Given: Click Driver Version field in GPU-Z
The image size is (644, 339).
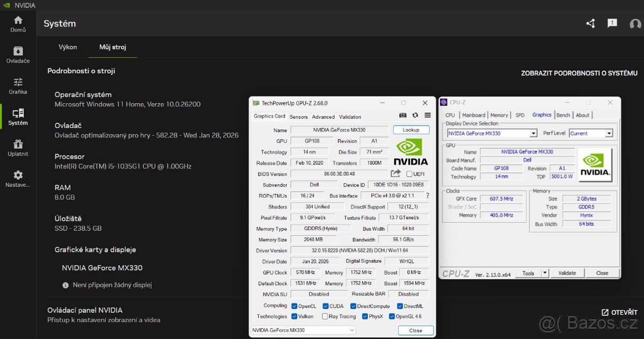Looking at the screenshot, I should (x=360, y=250).
